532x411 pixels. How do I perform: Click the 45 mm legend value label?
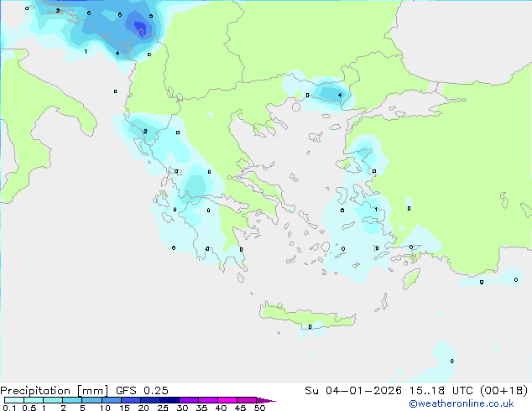(x=240, y=408)
